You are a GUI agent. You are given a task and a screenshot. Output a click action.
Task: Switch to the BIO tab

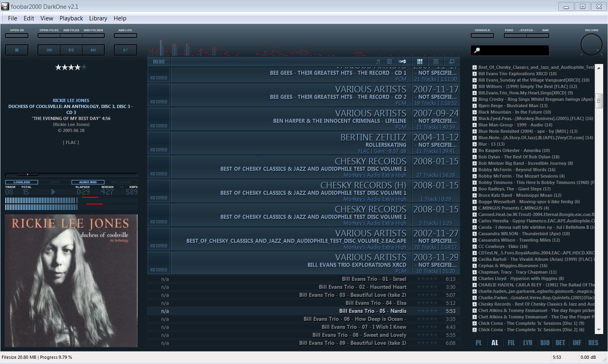click(544, 343)
